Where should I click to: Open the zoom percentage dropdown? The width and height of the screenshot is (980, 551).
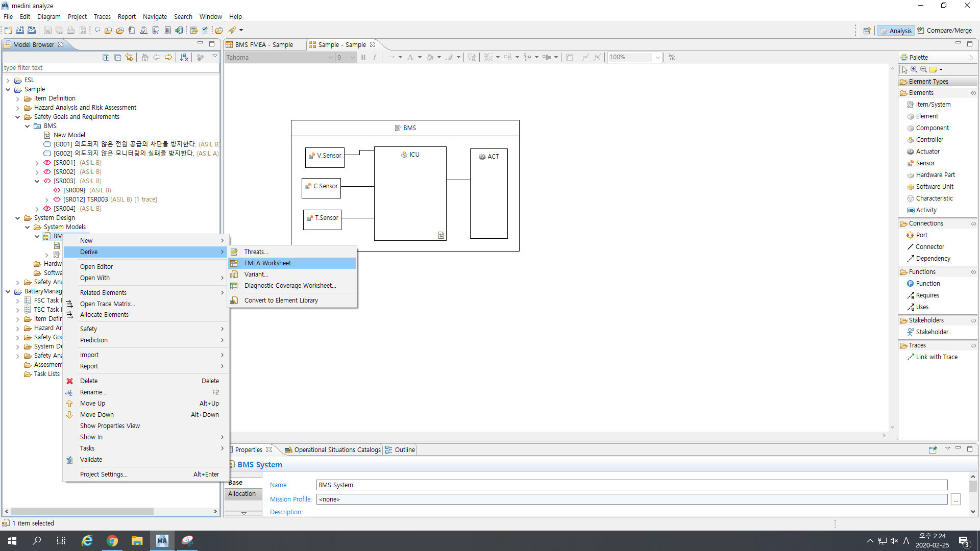point(657,57)
